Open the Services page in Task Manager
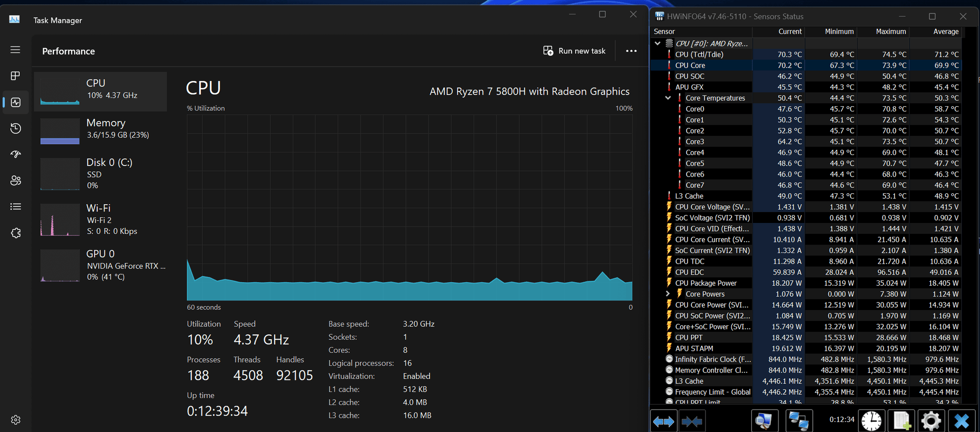 click(15, 233)
